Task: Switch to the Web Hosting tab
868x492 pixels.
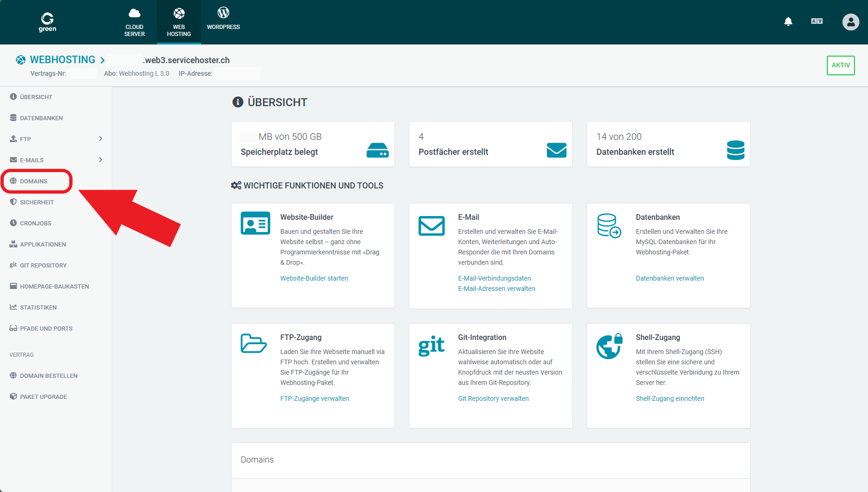Action: (178, 22)
